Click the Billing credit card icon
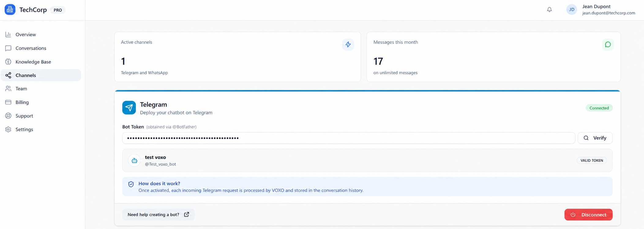644x229 pixels. tap(8, 102)
